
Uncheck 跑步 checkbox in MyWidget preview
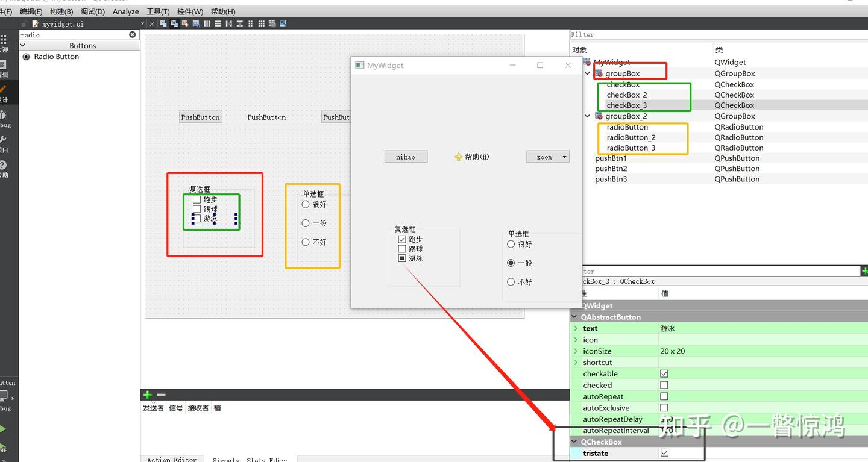coord(402,239)
